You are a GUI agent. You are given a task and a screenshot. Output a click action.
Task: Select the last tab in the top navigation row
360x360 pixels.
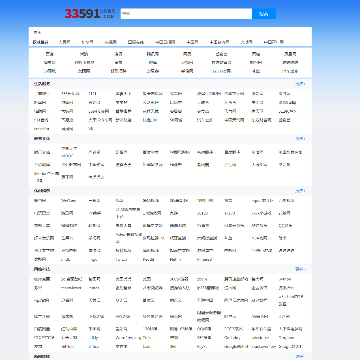pos(273,42)
